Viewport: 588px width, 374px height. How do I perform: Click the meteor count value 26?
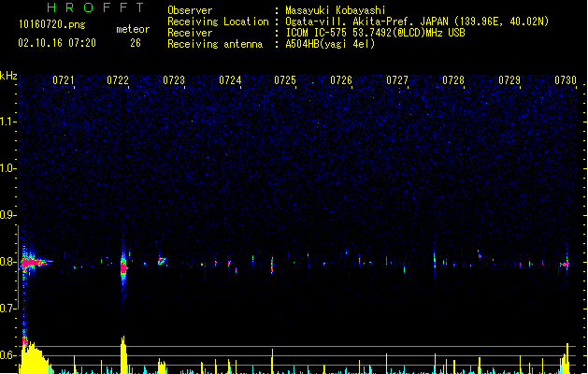coord(136,43)
